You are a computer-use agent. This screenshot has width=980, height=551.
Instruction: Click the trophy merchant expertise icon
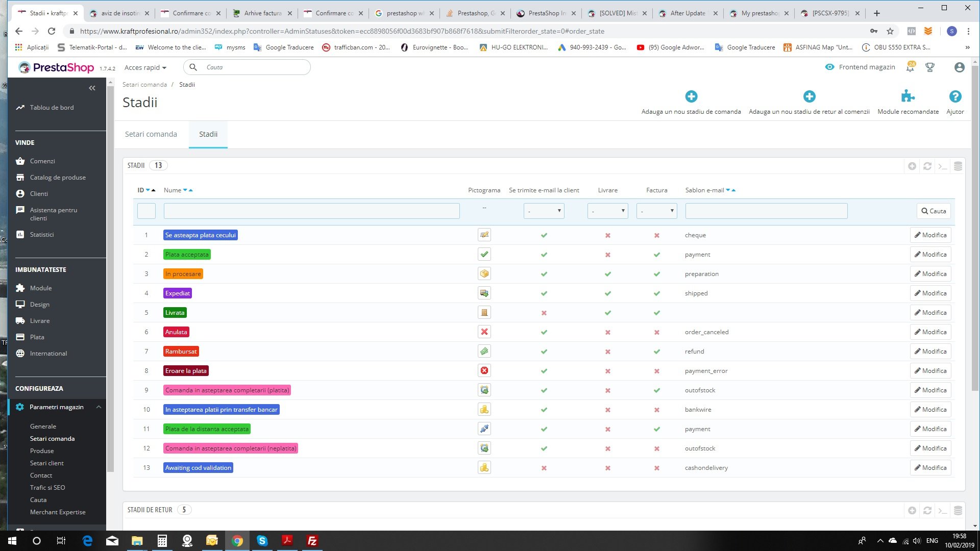(929, 67)
